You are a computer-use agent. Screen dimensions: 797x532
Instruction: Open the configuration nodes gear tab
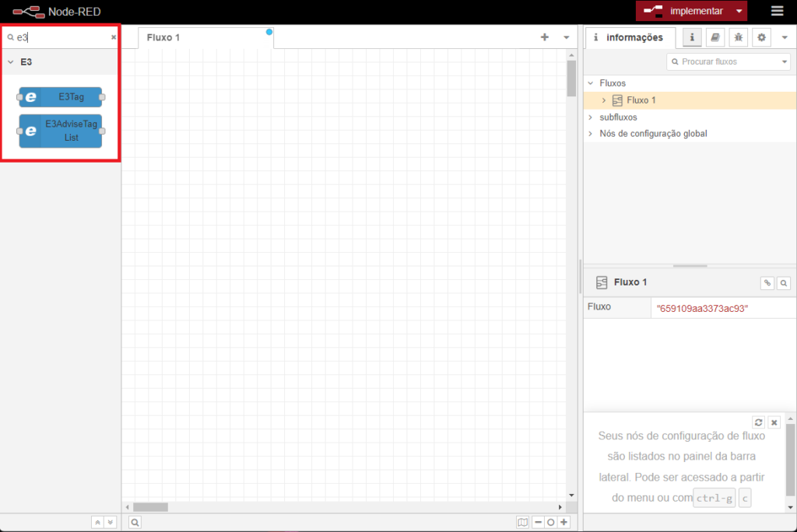pos(761,37)
